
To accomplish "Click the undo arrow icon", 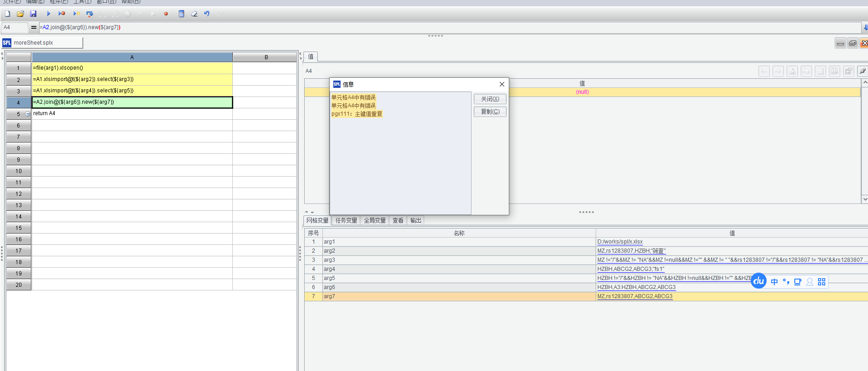I will coord(207,14).
